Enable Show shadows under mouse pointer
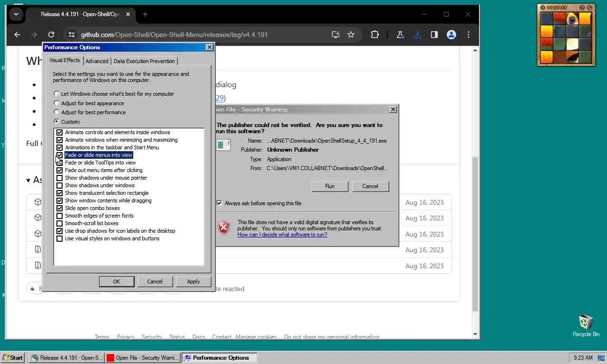Screen dimensions: 607x364 tap(60, 178)
